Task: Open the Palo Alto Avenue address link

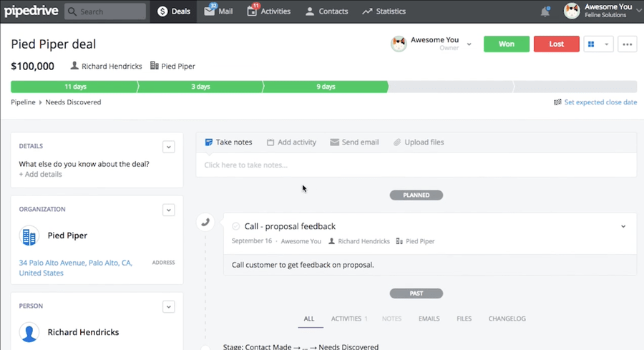Action: 76,268
